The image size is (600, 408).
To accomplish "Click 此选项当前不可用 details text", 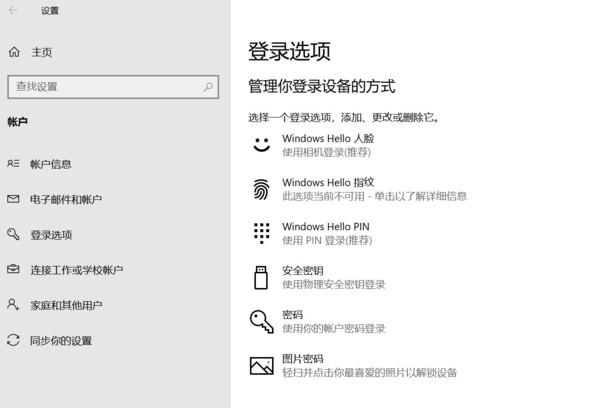I will pos(374,196).
